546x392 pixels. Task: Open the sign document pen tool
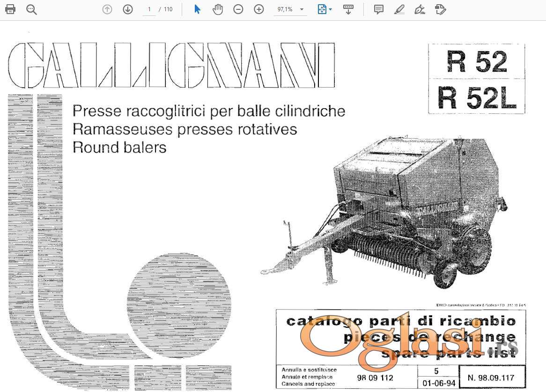coord(420,9)
